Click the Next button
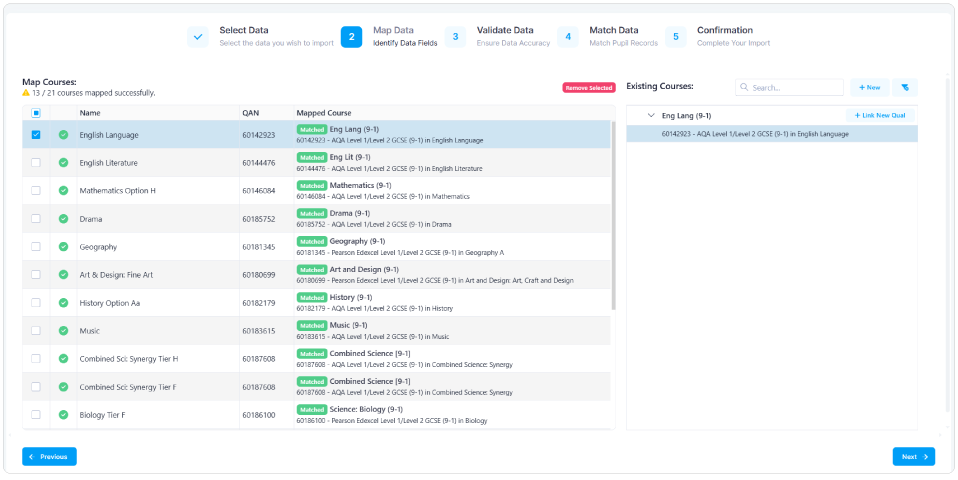Screen dimensions: 958x480 point(913,456)
